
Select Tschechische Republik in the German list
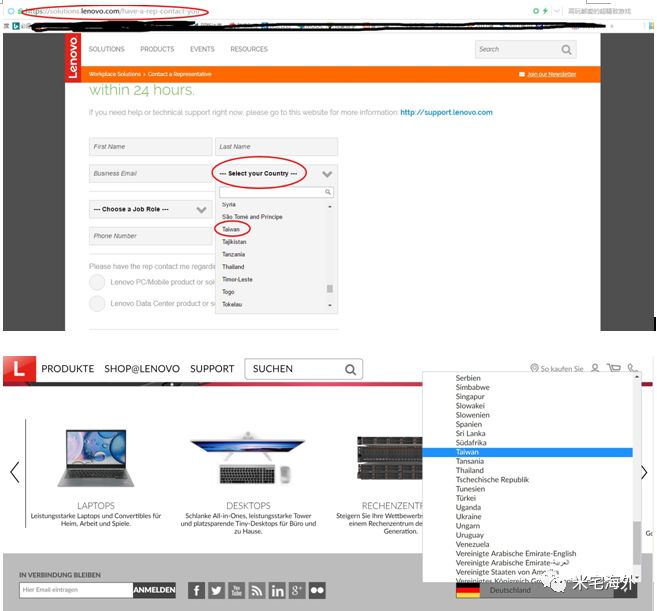[492, 480]
